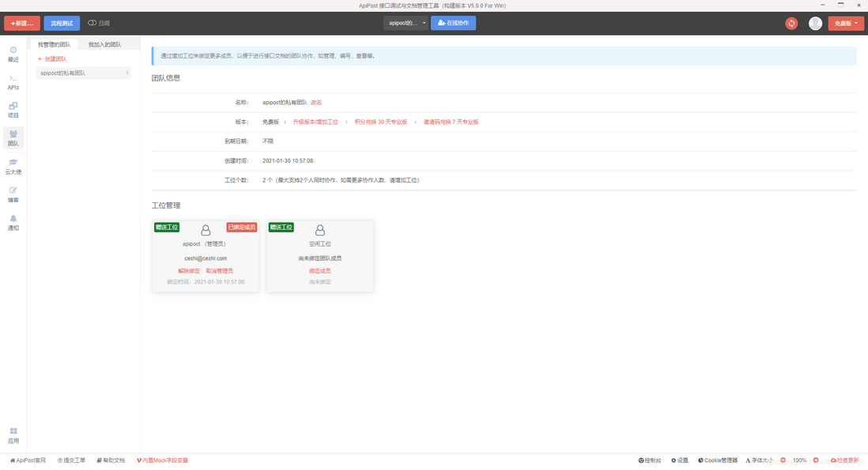868x470 pixels.
Task: Open the user avatar profile
Action: (x=815, y=23)
